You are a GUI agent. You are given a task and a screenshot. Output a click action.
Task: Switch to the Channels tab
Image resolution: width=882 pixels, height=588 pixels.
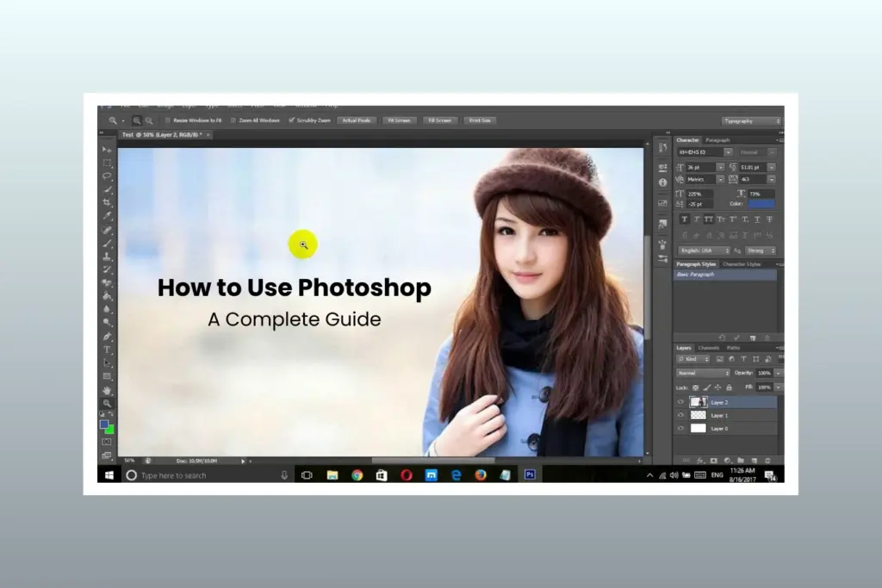tap(710, 348)
